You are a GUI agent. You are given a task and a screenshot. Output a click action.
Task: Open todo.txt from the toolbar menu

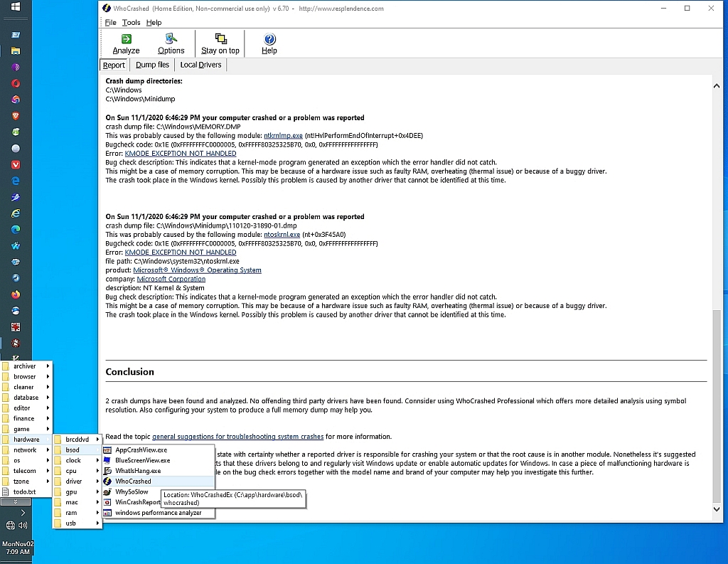tap(26, 492)
